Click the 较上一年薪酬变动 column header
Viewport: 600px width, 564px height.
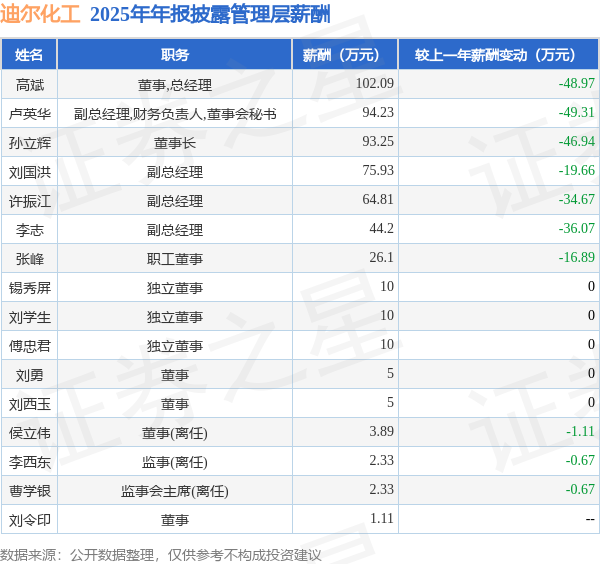pyautogui.click(x=498, y=55)
